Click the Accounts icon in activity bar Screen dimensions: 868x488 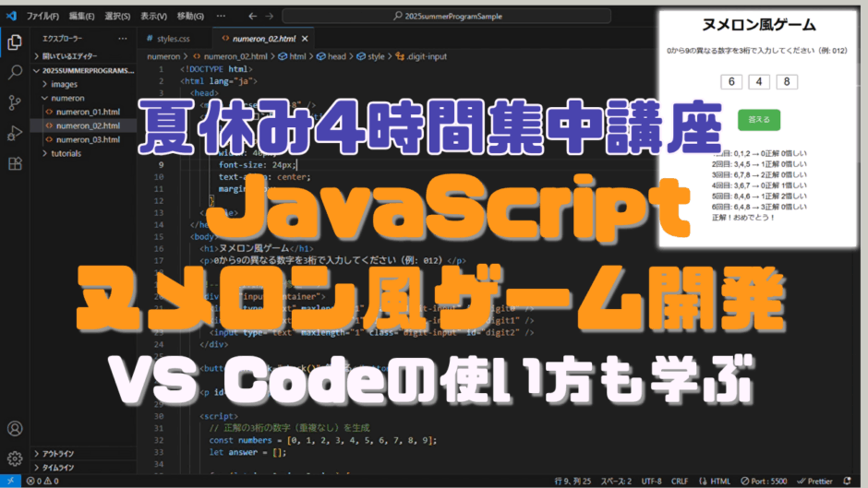tap(15, 429)
